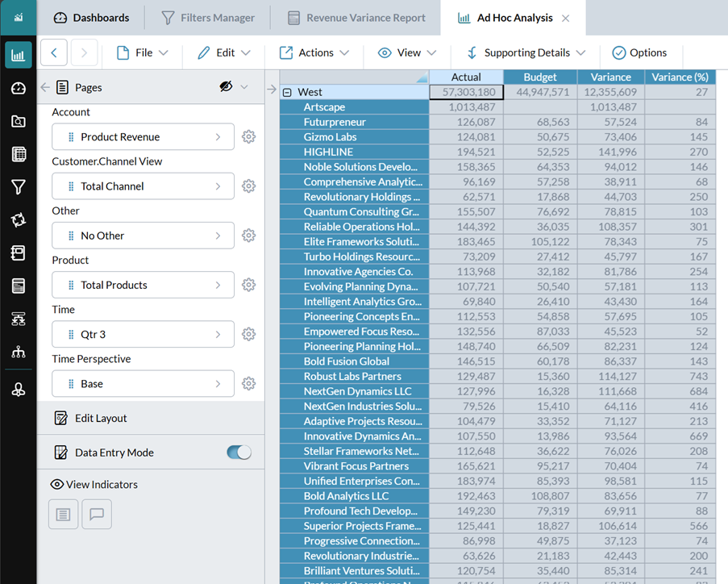This screenshot has height=584, width=728.
Task: Click the user icon at sidebar bottom
Action: point(18,390)
